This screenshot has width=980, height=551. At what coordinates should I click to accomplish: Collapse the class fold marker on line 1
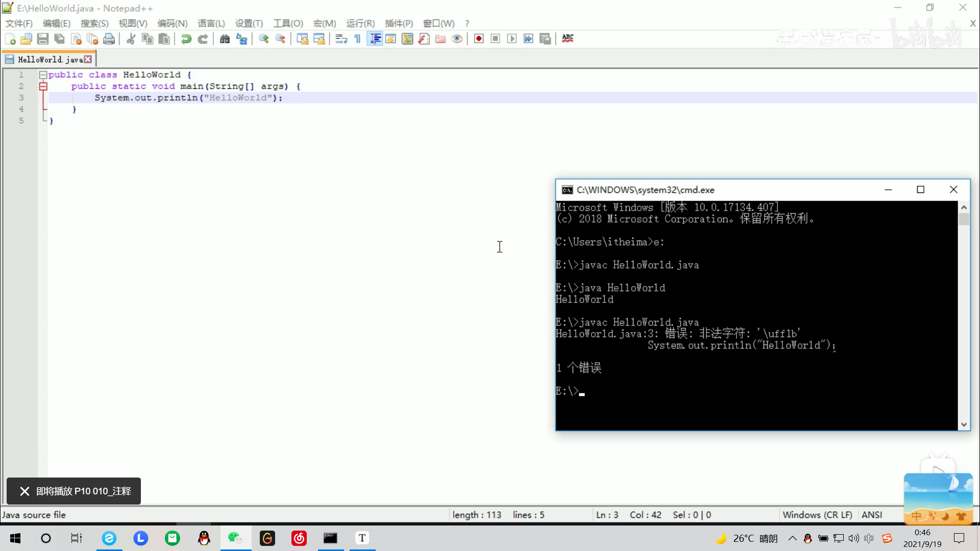(x=43, y=75)
